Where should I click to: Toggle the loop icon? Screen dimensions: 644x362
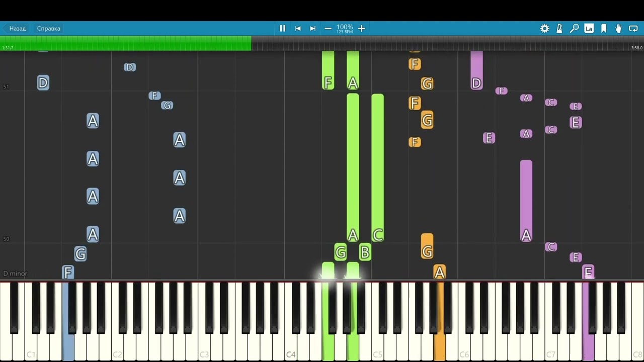633,29
